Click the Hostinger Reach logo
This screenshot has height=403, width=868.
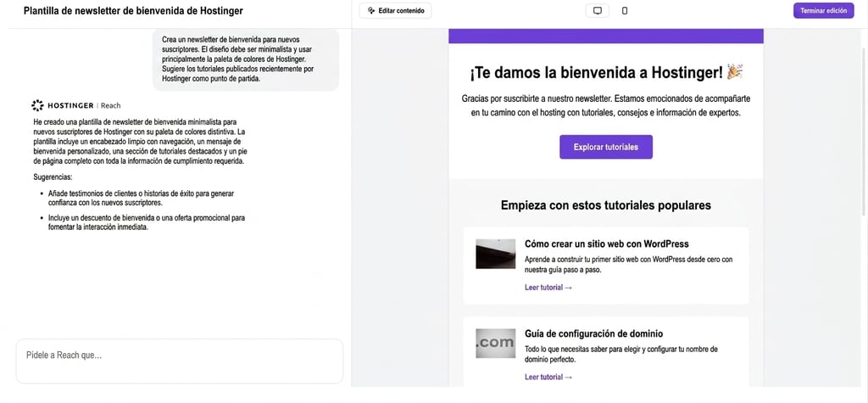pyautogui.click(x=75, y=105)
